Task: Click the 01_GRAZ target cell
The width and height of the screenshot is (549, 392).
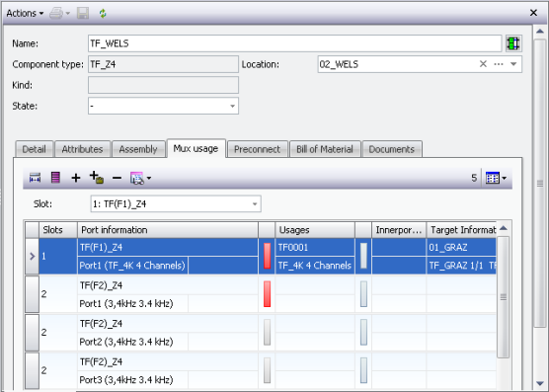Action: (x=461, y=248)
